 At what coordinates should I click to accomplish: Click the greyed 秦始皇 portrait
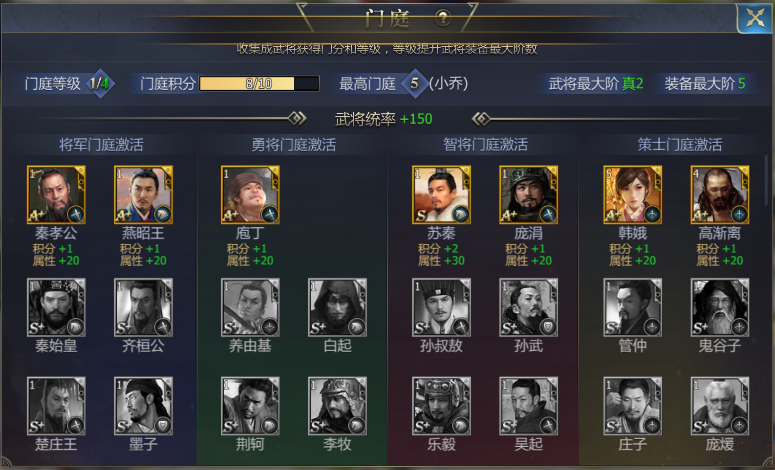(x=56, y=307)
